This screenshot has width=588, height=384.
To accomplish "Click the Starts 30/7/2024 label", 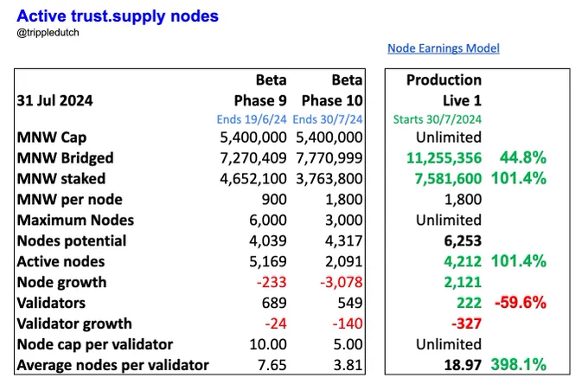I will pyautogui.click(x=438, y=119).
